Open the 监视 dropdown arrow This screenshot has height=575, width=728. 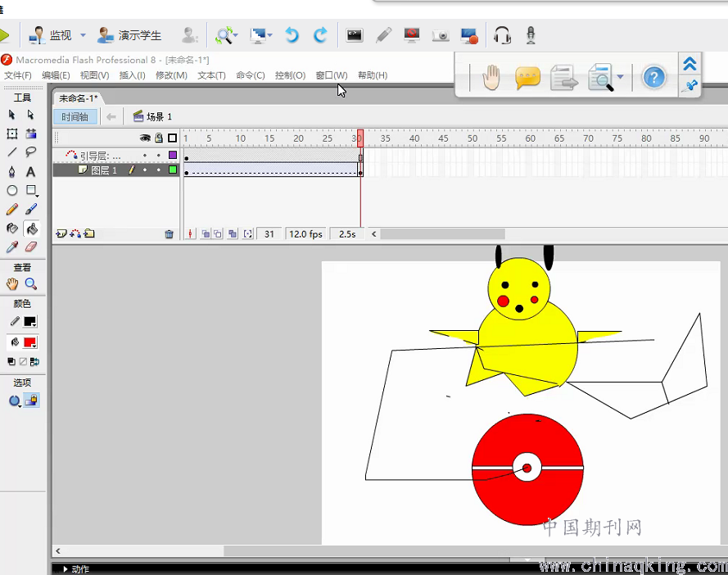83,35
